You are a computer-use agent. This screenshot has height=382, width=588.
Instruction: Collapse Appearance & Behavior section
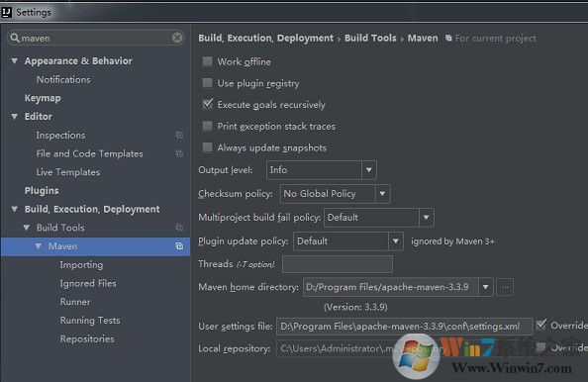click(x=14, y=60)
